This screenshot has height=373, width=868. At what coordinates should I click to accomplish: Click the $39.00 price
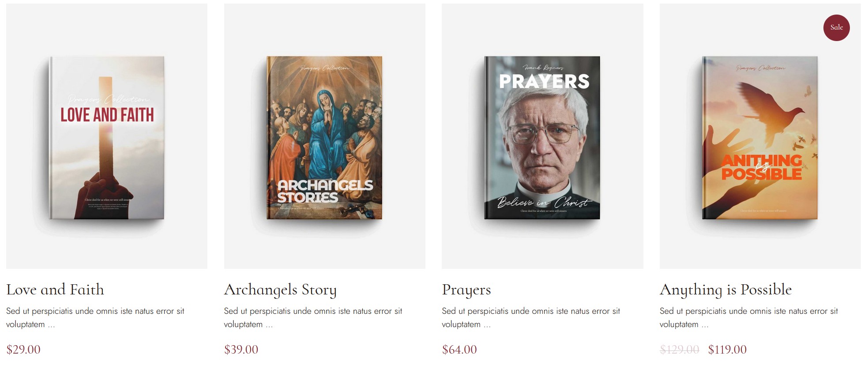241,350
